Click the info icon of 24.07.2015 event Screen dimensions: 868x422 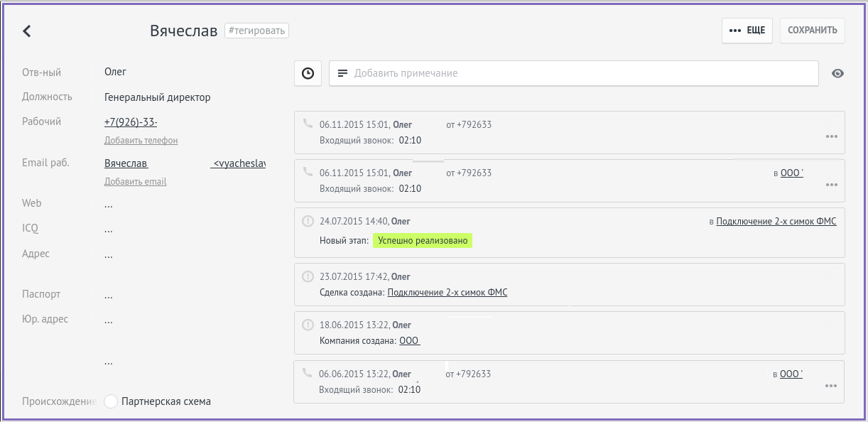[x=308, y=221]
